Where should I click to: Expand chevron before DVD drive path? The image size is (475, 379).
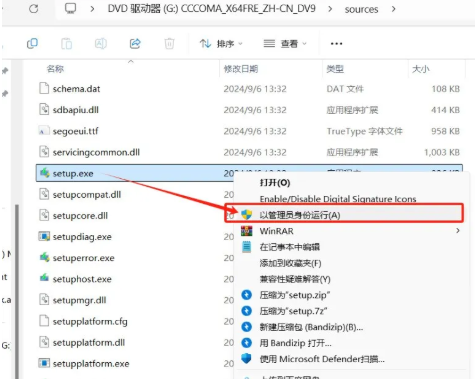pos(92,9)
